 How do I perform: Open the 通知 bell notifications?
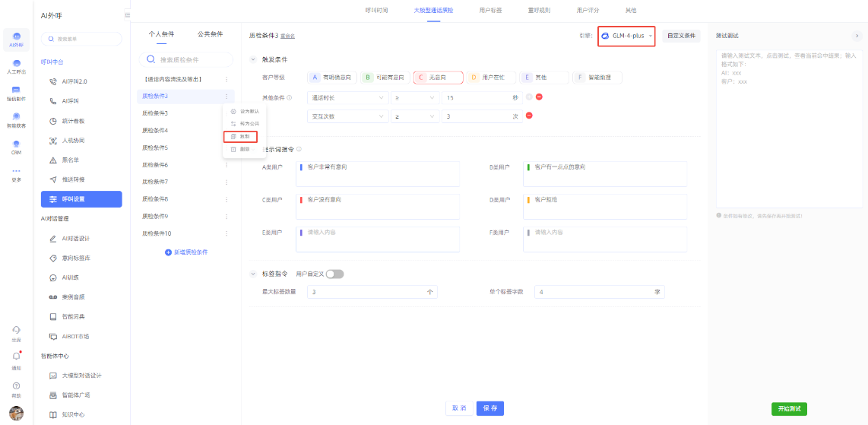coord(16,358)
